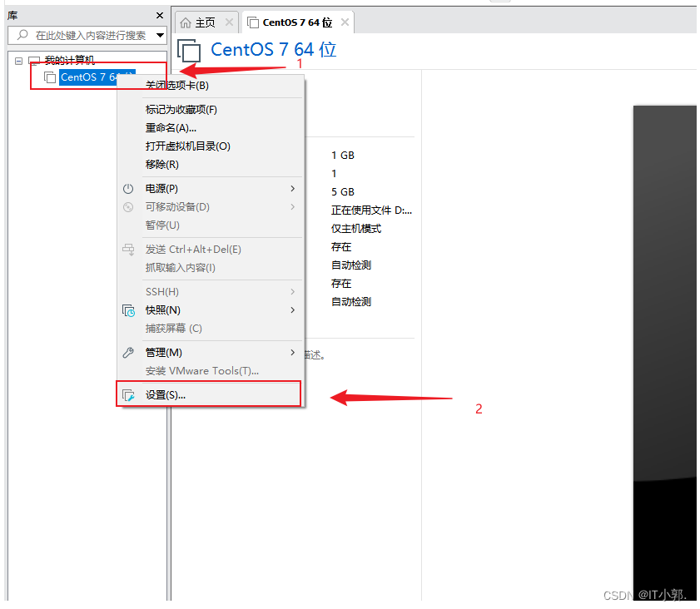Click the VM icon on CentOS tab
Screen dimensions: 700x609
tap(253, 22)
